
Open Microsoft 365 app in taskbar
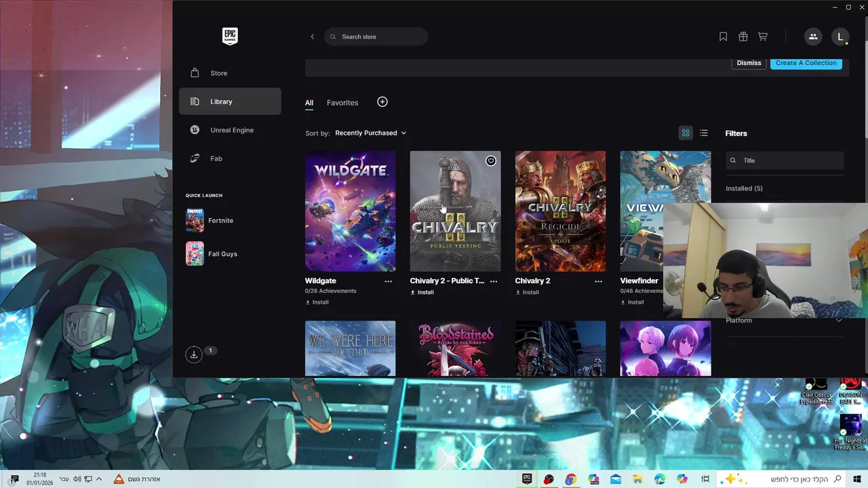(x=593, y=479)
